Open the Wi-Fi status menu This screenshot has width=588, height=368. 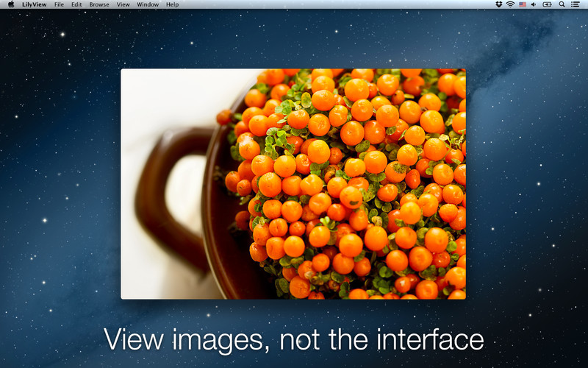tap(510, 4)
